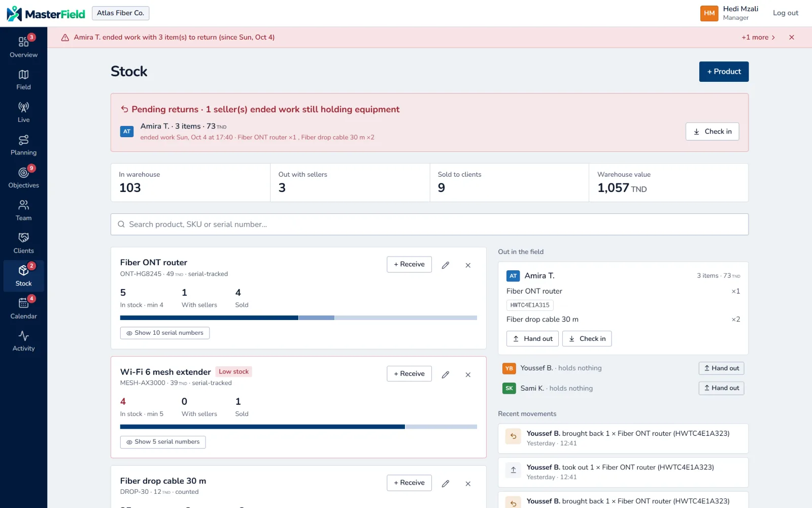Focus the product search field
812x508 pixels.
click(x=429, y=225)
